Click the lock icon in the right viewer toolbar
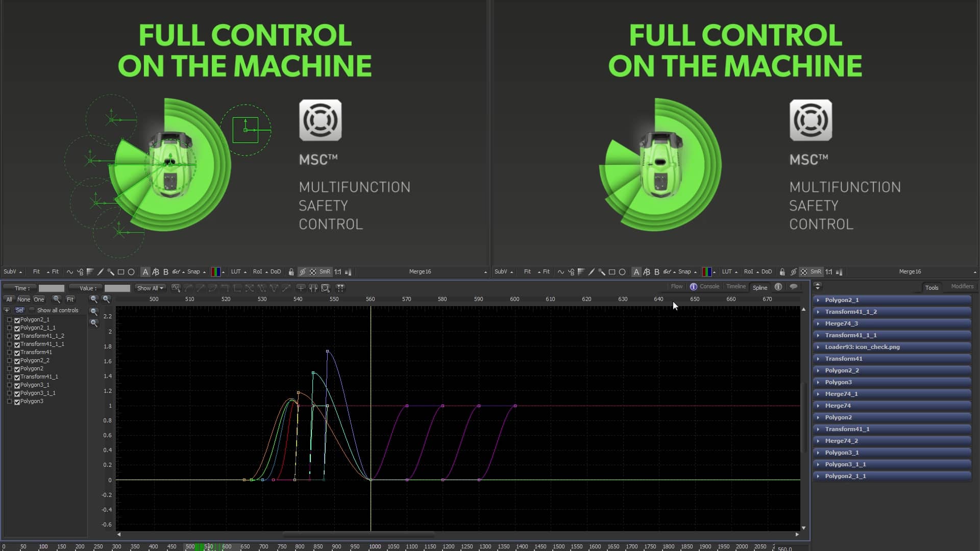Image resolution: width=980 pixels, height=551 pixels. pyautogui.click(x=783, y=272)
